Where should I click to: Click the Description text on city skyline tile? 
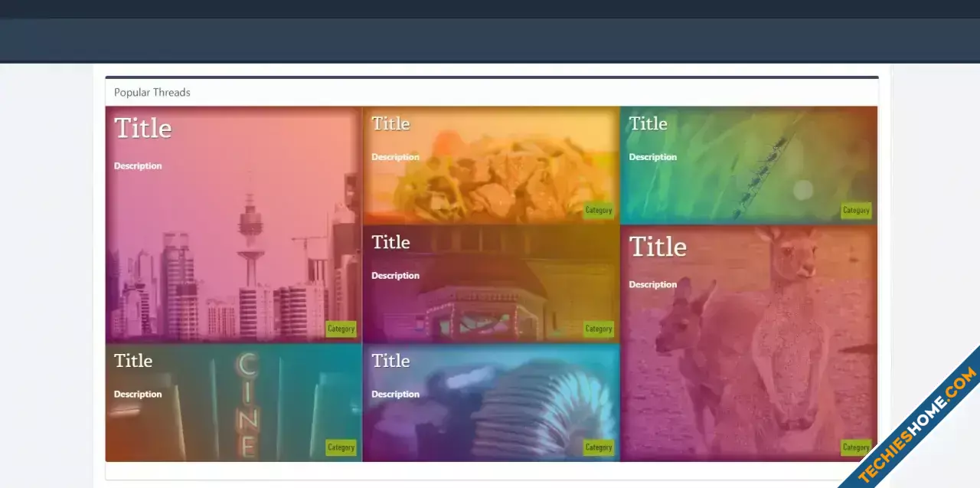click(x=138, y=166)
